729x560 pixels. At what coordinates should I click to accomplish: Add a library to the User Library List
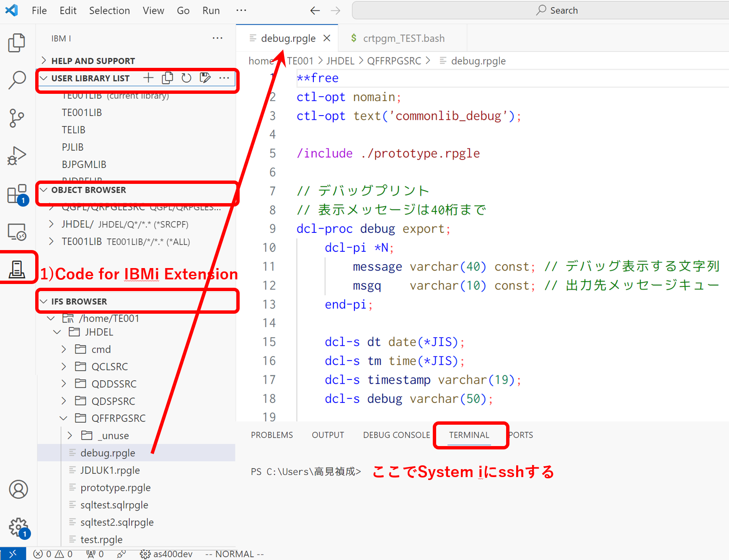(148, 77)
